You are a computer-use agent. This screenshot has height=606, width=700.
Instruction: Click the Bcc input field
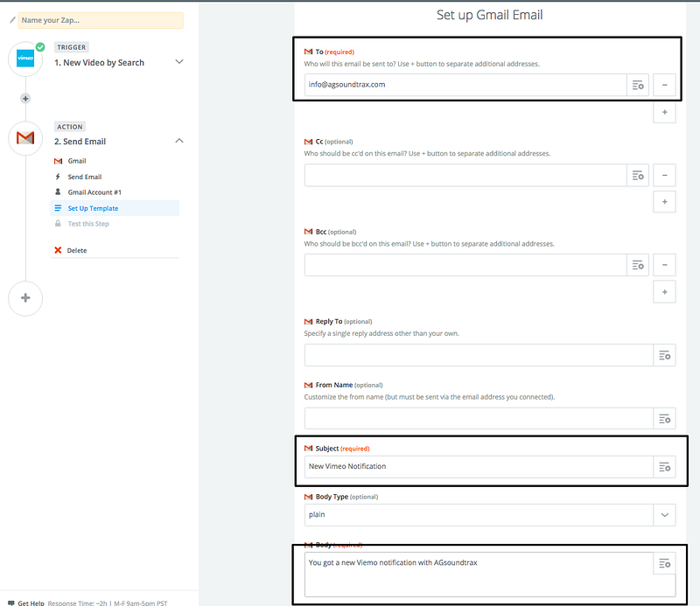465,265
